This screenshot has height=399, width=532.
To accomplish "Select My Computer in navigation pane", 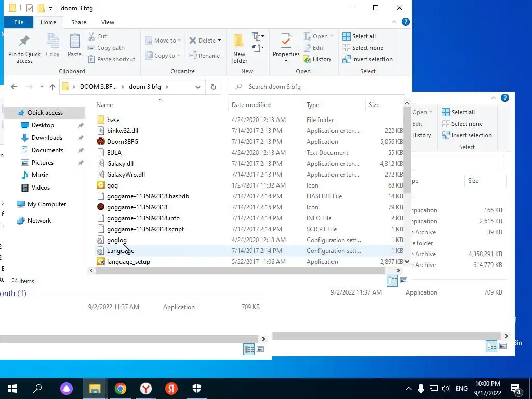I will 47,204.
